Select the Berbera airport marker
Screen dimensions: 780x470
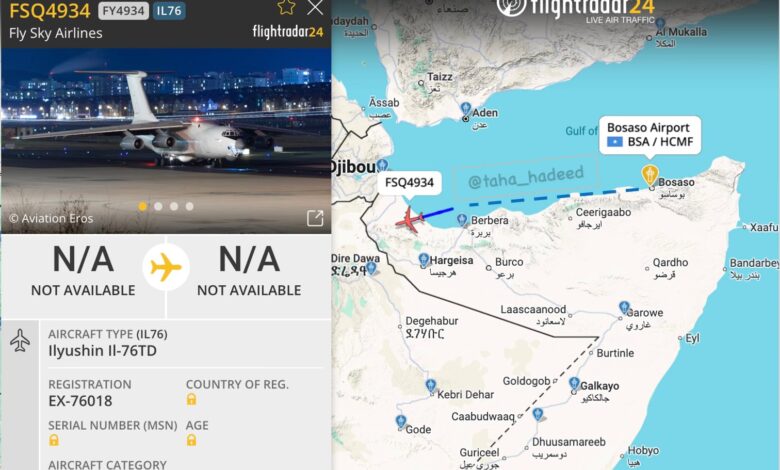(462, 219)
